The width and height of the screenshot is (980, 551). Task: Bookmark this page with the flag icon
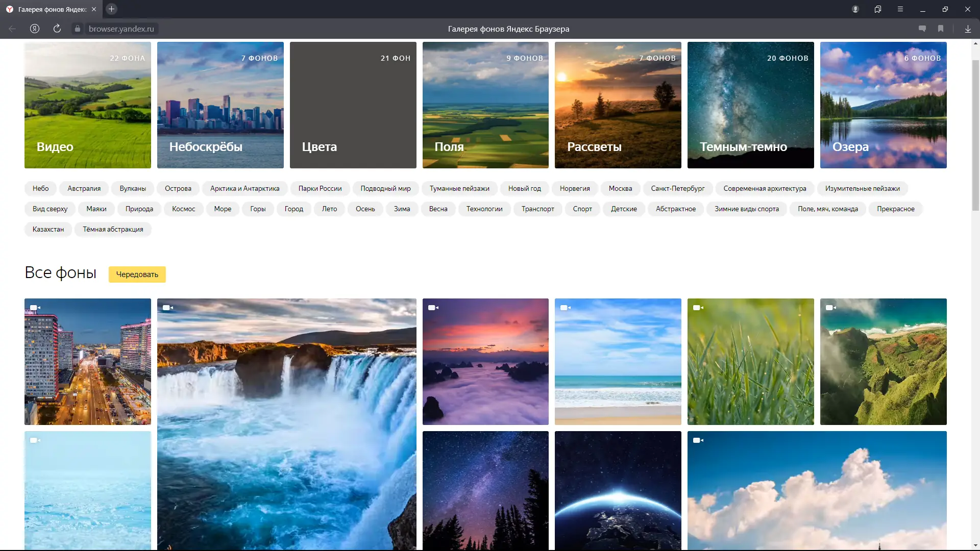pos(940,29)
